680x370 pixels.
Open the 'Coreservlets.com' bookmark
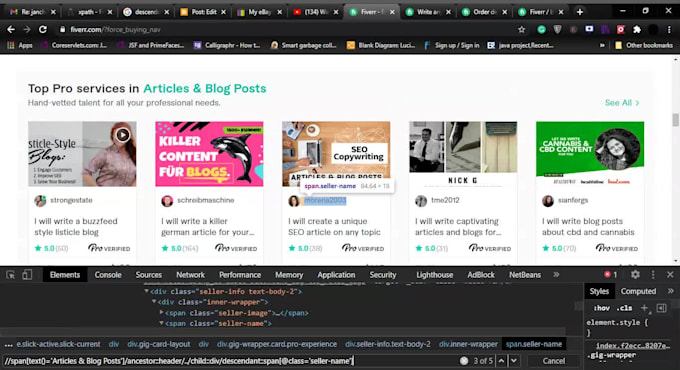74,45
